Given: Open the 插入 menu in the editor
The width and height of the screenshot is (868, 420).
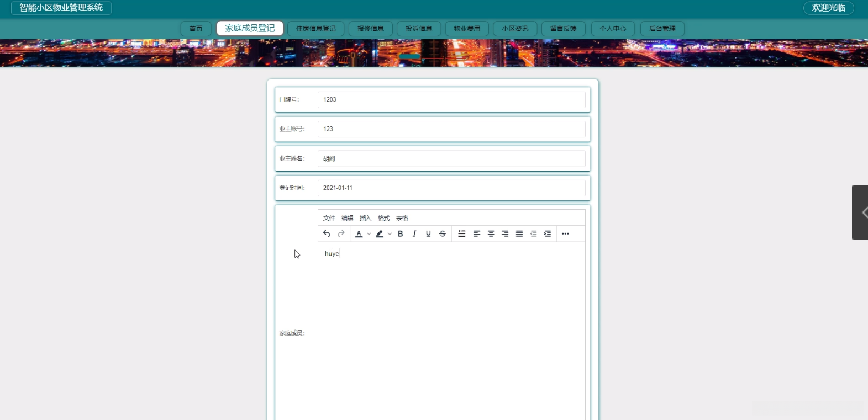Looking at the screenshot, I should (366, 218).
